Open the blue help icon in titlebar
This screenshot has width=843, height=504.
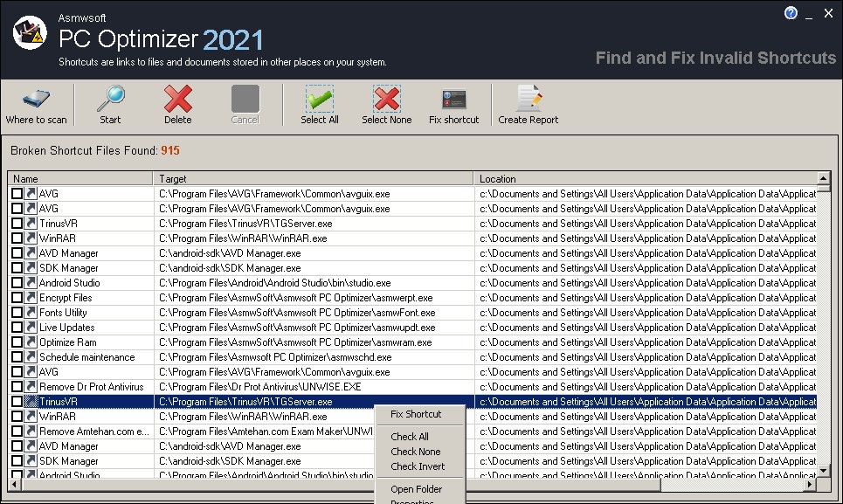791,12
